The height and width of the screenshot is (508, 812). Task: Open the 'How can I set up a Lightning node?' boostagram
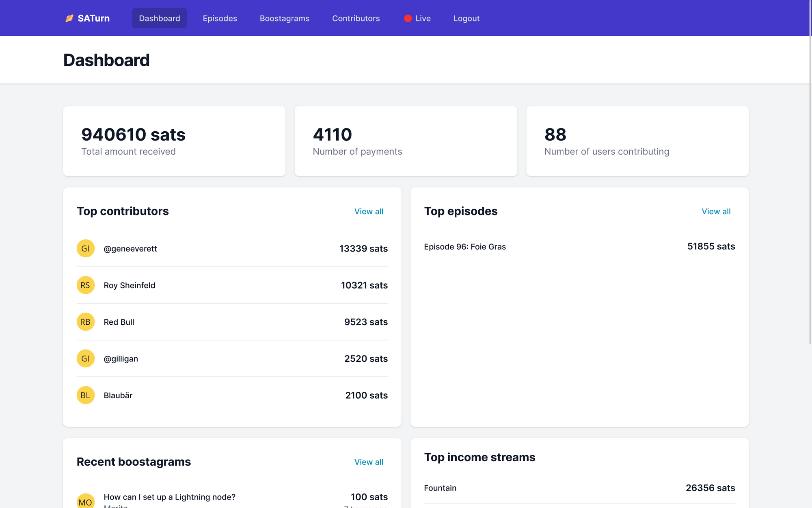coord(169,497)
